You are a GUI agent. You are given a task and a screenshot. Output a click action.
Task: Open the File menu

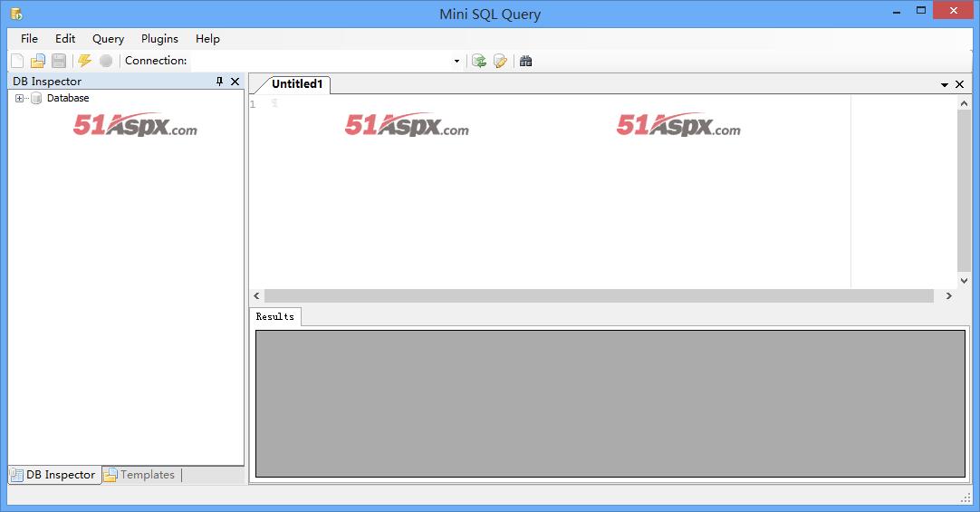tap(29, 39)
